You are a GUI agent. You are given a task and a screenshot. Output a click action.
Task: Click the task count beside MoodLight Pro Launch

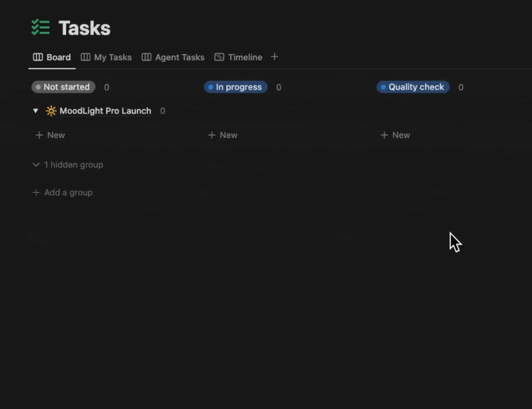click(163, 111)
